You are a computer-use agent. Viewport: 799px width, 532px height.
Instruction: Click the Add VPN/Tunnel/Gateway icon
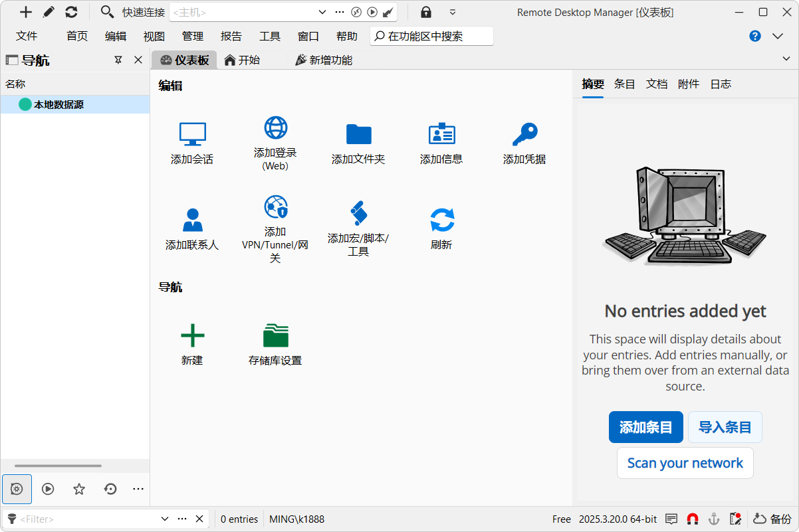(x=275, y=207)
